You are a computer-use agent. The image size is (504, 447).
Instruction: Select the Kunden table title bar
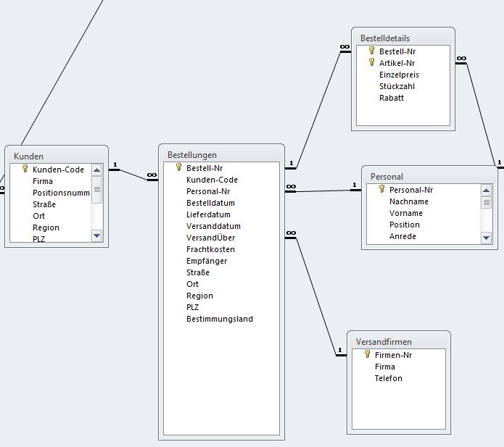(57, 156)
